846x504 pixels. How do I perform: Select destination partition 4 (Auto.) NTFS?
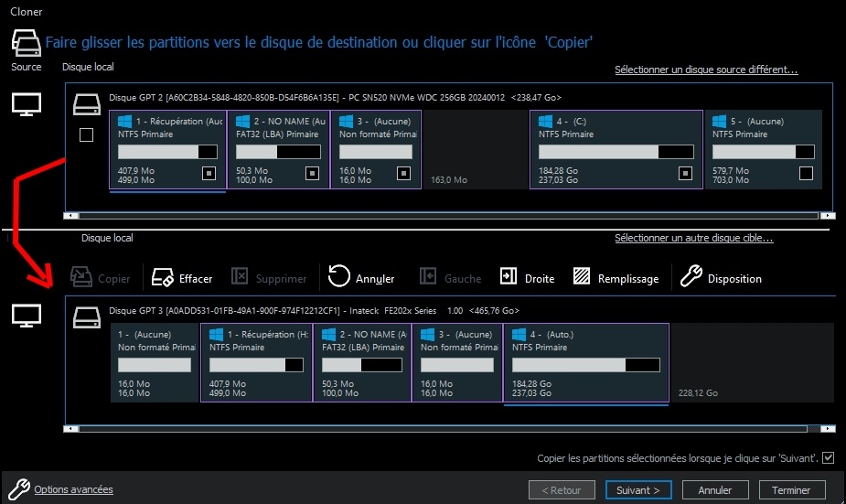tap(586, 362)
